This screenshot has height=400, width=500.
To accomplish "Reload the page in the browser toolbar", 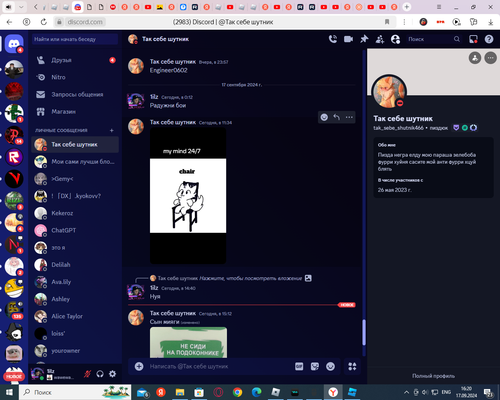I will tap(44, 22).
